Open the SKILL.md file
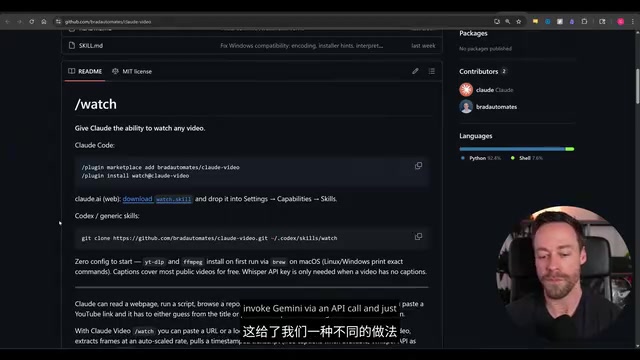This screenshot has width=640, height=360. [x=91, y=46]
